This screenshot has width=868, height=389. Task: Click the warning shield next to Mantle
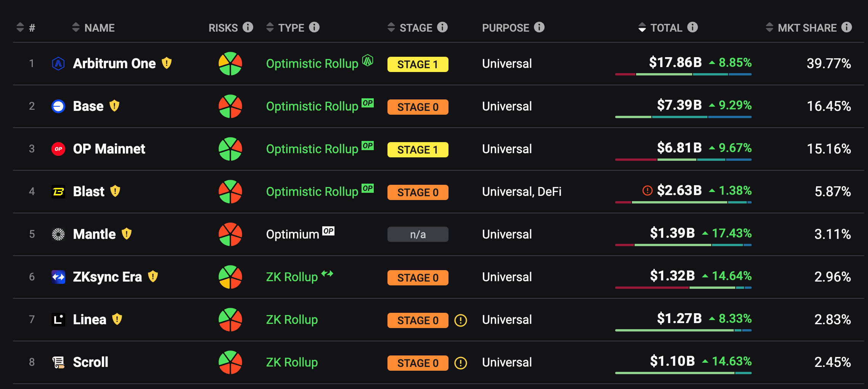coord(127,234)
